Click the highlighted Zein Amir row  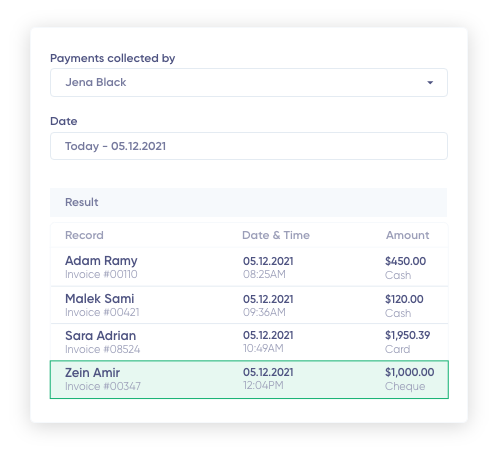[249, 379]
